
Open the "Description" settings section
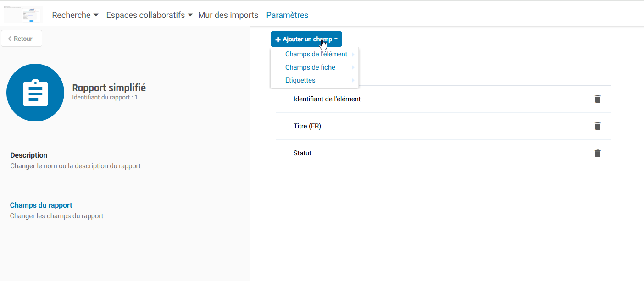tap(28, 155)
